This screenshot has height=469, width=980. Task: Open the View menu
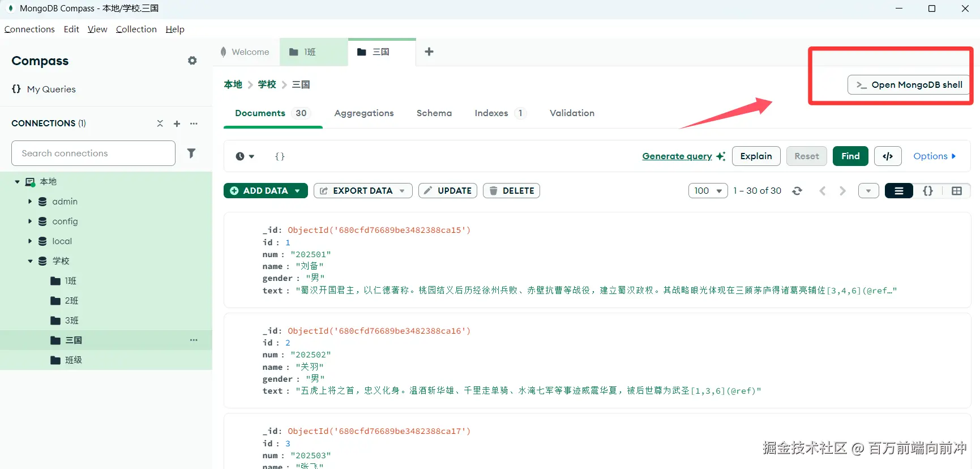pos(97,29)
